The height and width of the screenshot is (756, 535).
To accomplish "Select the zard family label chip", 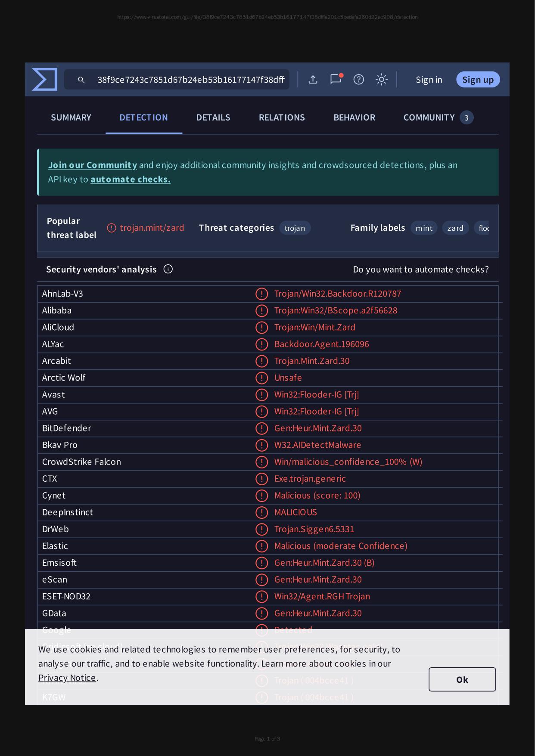I will (x=455, y=228).
